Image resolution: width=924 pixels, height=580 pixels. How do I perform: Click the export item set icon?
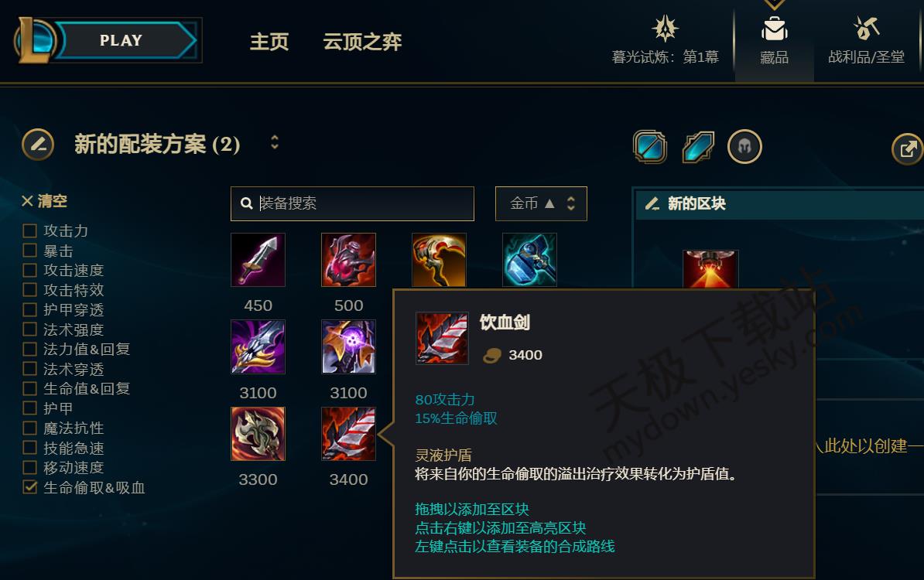908,149
